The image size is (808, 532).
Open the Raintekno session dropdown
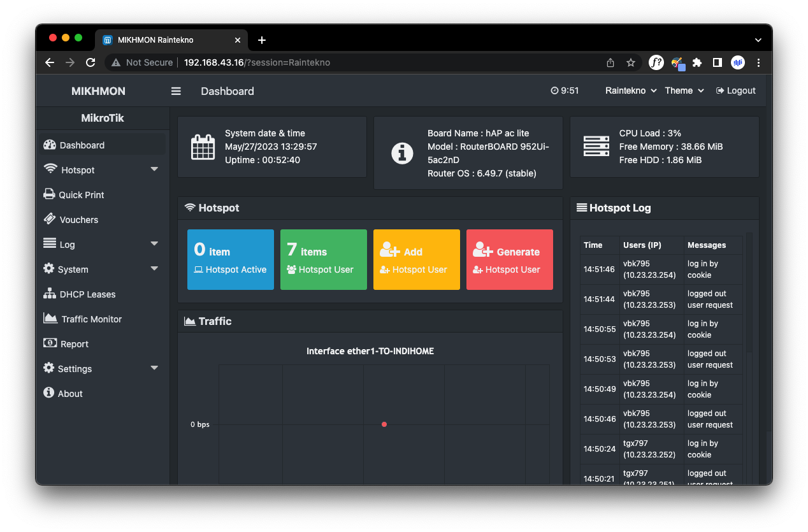click(630, 91)
